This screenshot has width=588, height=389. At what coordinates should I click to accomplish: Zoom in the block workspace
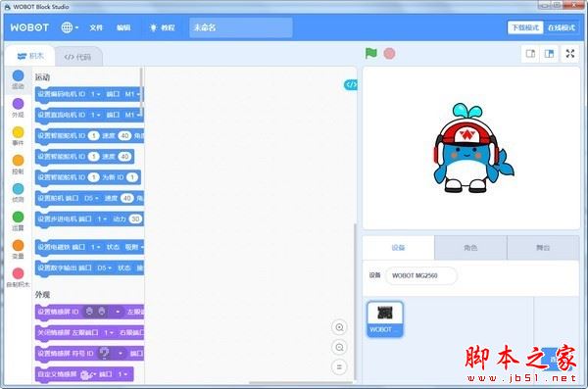point(339,327)
